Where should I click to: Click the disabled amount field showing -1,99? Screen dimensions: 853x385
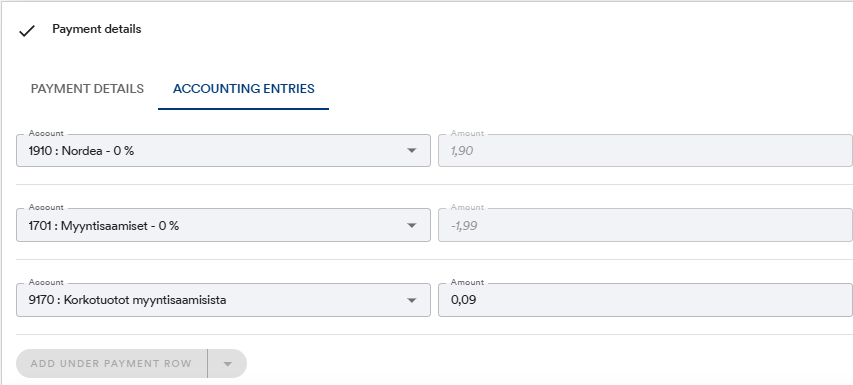click(x=645, y=225)
